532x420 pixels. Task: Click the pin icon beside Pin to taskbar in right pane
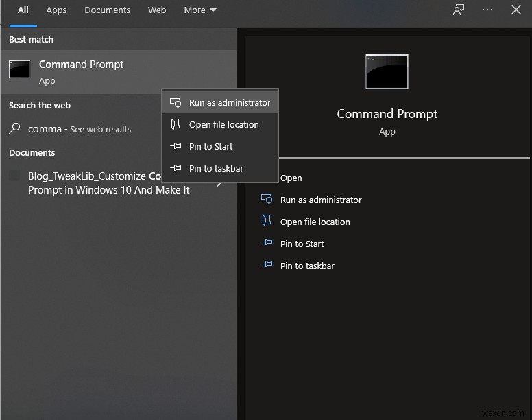(x=267, y=264)
